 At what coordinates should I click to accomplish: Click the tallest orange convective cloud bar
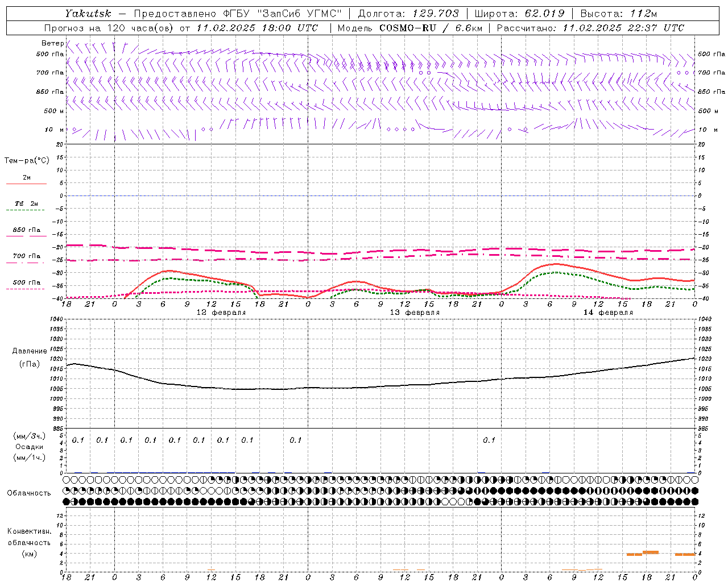(650, 552)
